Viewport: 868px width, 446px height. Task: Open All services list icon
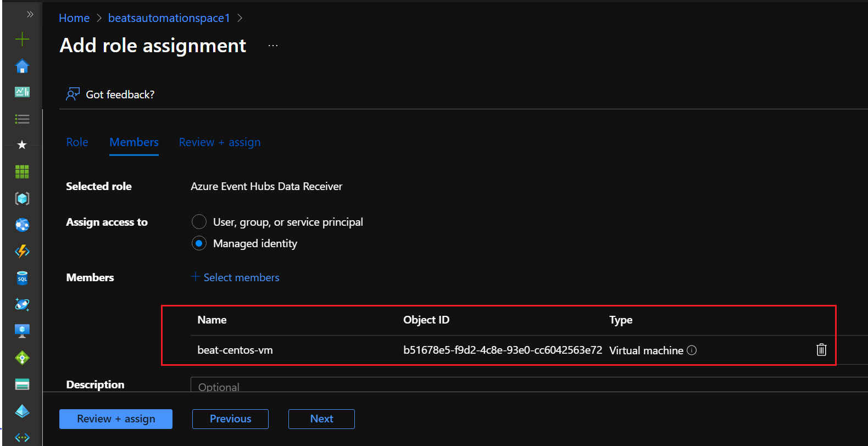click(22, 119)
